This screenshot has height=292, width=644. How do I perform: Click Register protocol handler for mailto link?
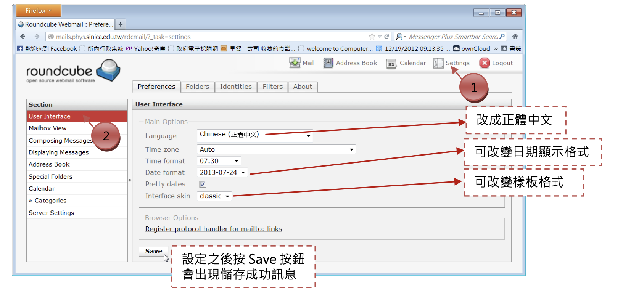point(213,229)
